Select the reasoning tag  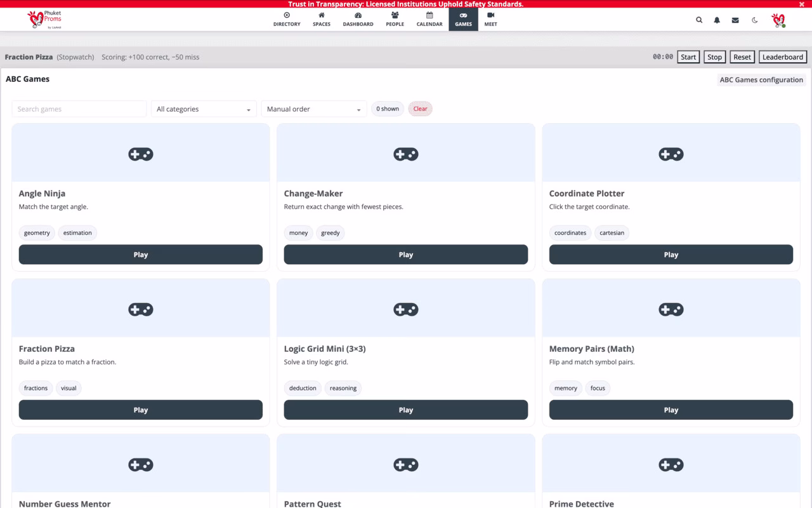343,388
